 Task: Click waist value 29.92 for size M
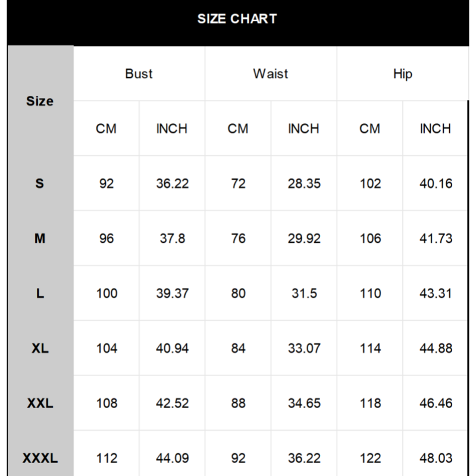point(304,239)
